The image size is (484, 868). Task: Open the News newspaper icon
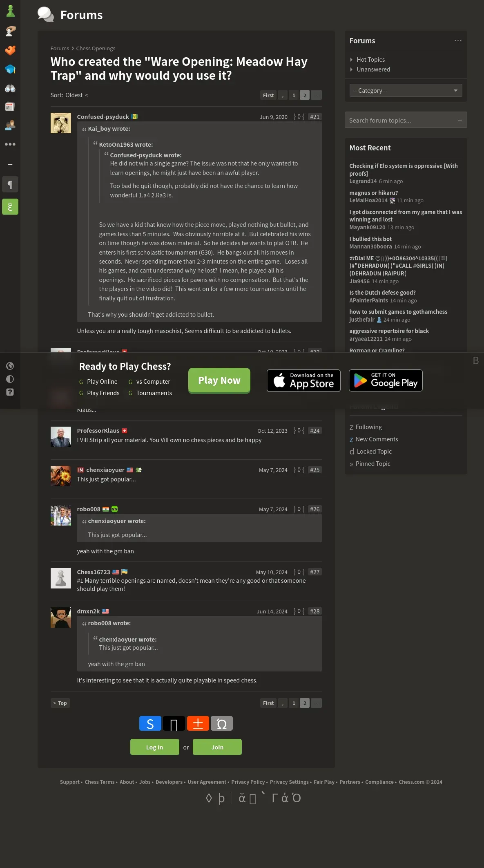coord(10,107)
